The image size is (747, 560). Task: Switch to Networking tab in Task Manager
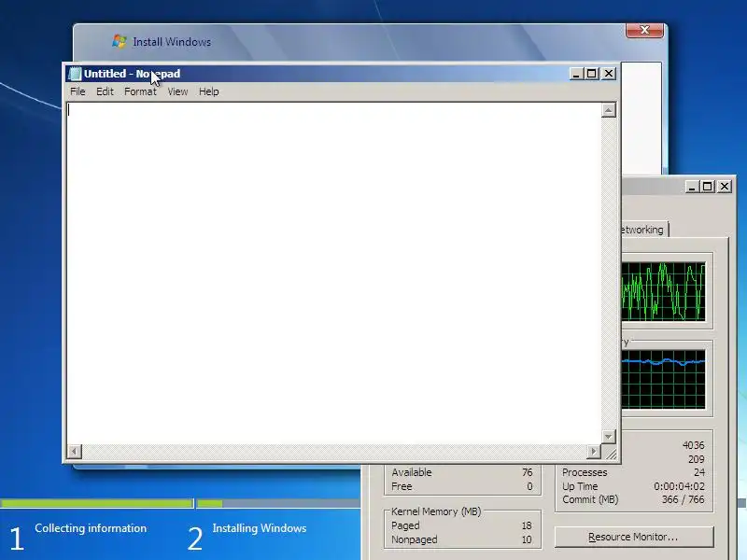click(643, 230)
